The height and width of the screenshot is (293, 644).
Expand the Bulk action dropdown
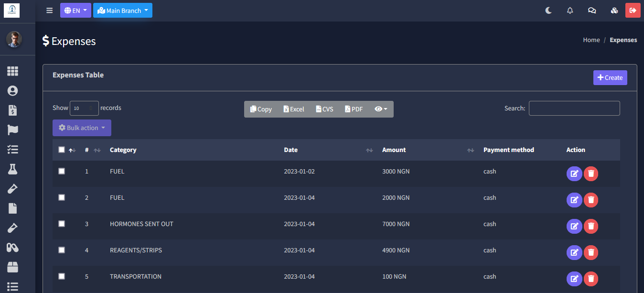(x=82, y=128)
